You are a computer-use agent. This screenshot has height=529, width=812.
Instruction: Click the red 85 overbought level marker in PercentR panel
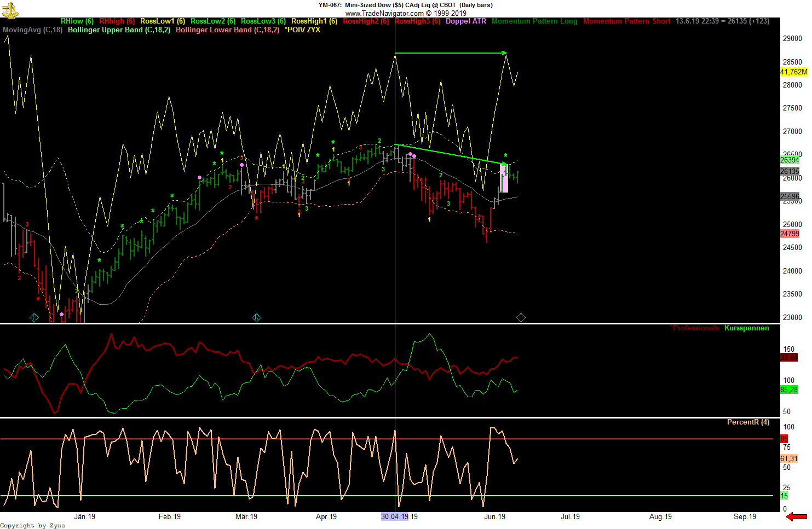pyautogui.click(x=784, y=439)
